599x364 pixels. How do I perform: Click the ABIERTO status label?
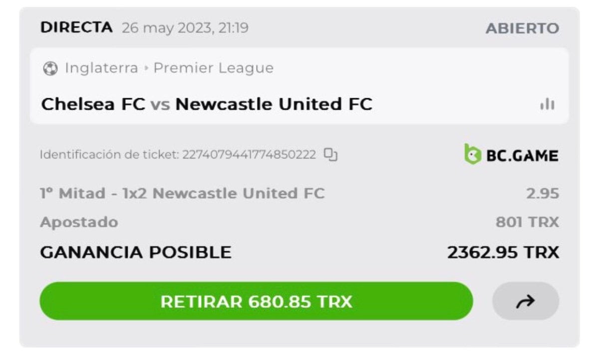tap(522, 28)
